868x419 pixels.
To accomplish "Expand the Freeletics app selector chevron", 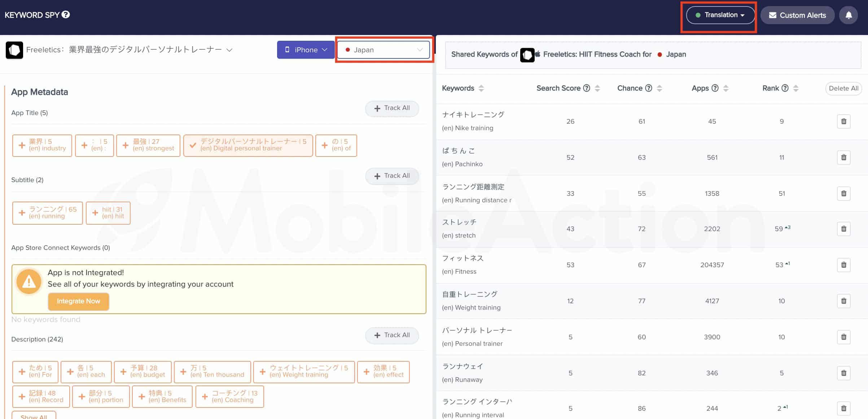I will [229, 50].
